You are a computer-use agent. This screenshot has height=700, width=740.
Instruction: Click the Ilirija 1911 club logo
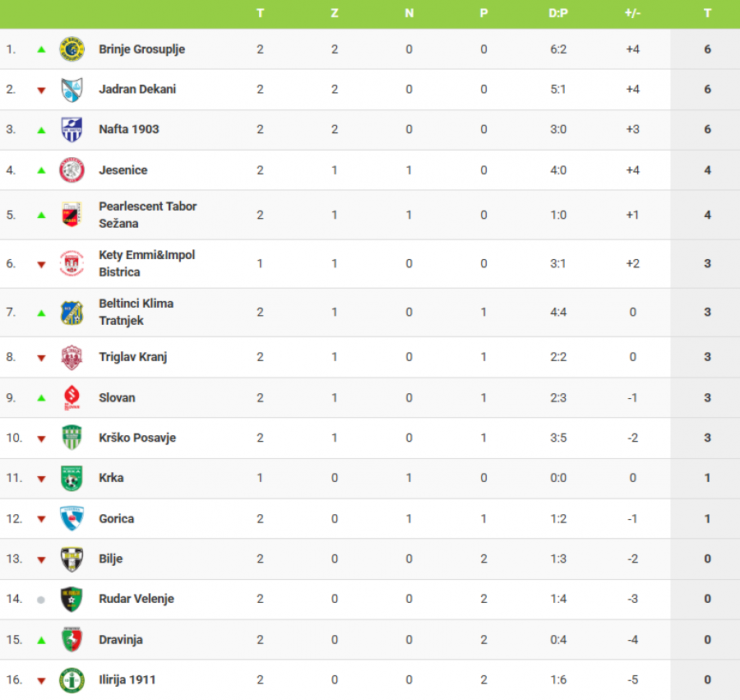(72, 680)
